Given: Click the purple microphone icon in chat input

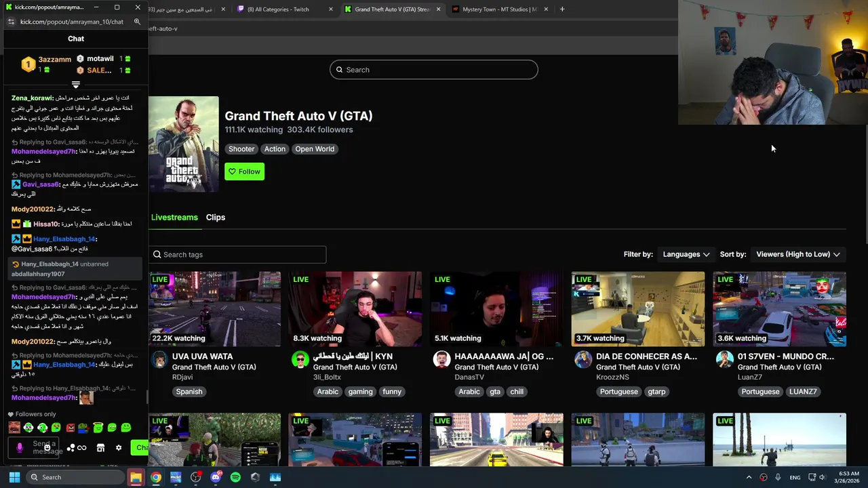Looking at the screenshot, I should pyautogui.click(x=20, y=448).
